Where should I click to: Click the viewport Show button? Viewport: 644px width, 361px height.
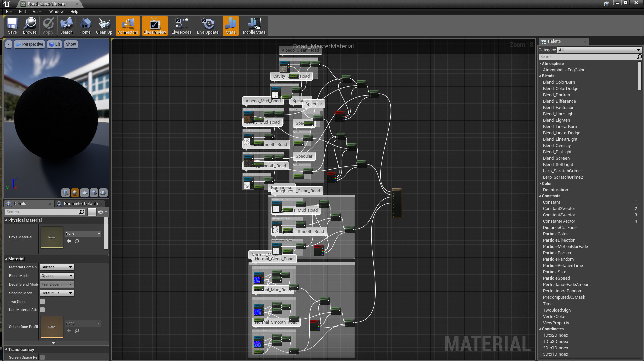point(71,44)
